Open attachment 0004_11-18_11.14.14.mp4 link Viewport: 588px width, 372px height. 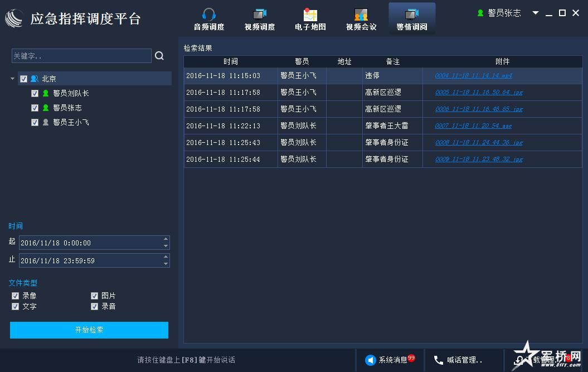tap(473, 76)
